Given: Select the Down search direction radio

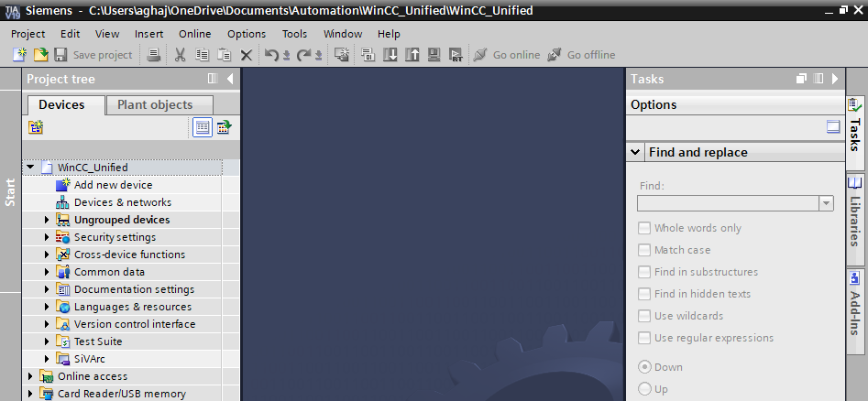Looking at the screenshot, I should 644,367.
